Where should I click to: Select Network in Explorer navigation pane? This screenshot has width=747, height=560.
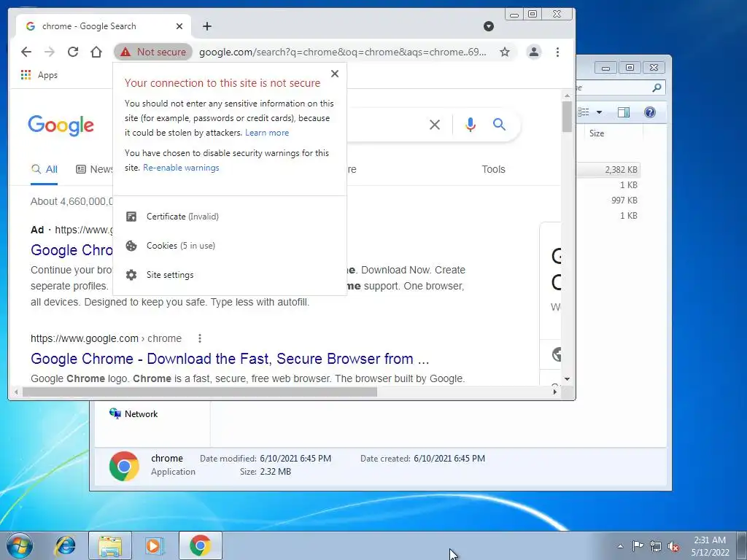[x=133, y=414]
